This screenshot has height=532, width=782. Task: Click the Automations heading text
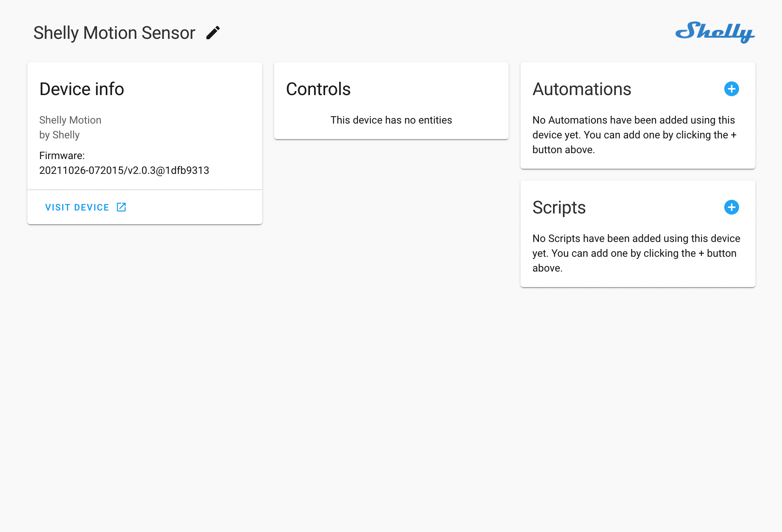(x=582, y=89)
